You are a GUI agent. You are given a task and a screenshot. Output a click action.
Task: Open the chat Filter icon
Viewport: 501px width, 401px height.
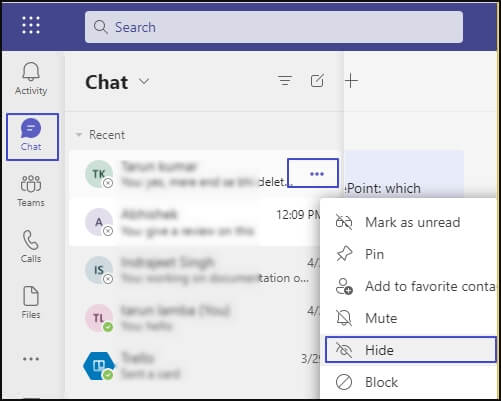click(285, 80)
